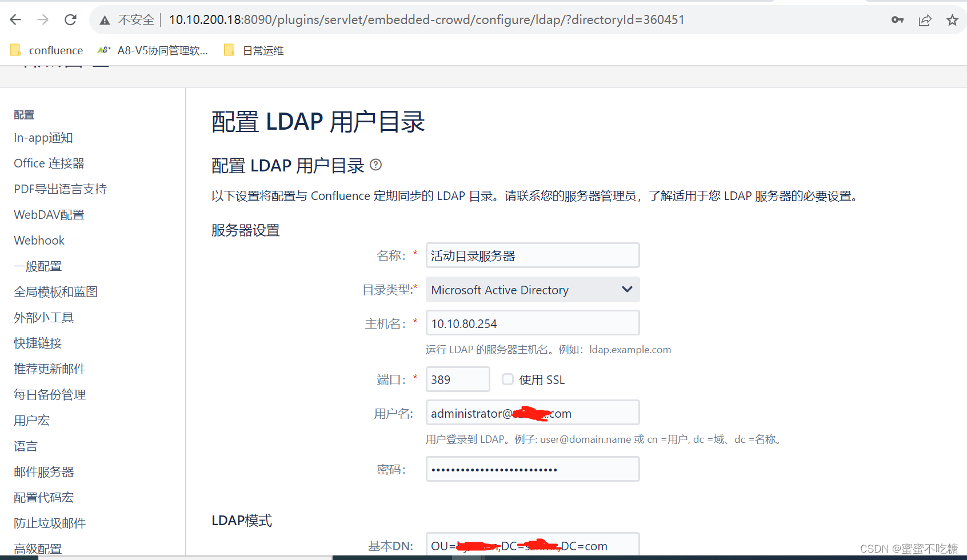Click the browser forward arrow
The height and width of the screenshot is (560, 967).
click(x=43, y=20)
